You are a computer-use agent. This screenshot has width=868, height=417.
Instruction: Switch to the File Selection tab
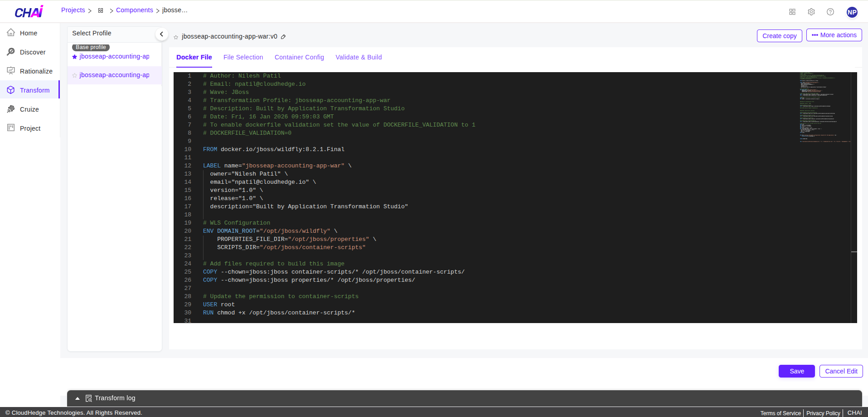tap(243, 57)
